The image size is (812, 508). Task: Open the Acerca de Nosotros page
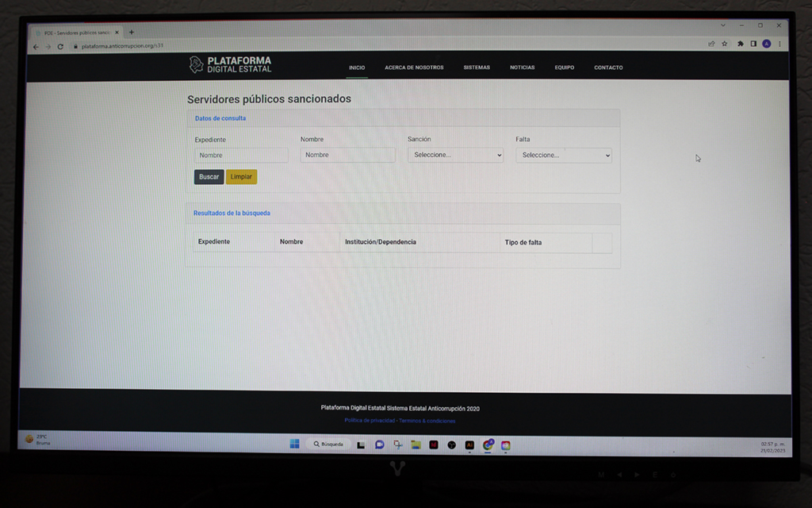pyautogui.click(x=414, y=67)
